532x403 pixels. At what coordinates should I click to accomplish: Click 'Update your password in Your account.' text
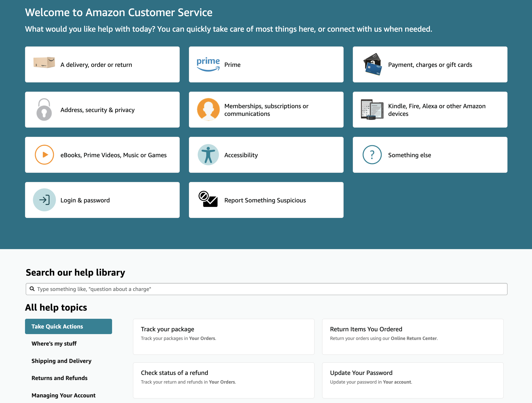coord(371,382)
